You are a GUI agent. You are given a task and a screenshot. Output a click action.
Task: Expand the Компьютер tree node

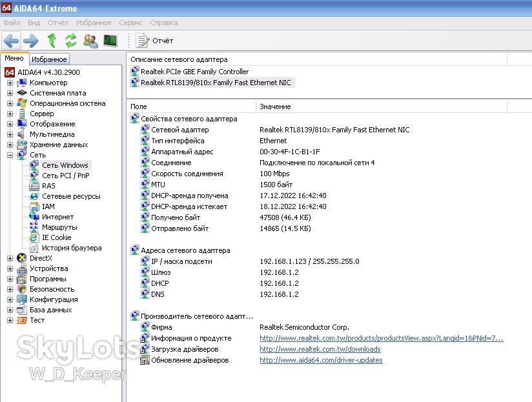(x=10, y=83)
